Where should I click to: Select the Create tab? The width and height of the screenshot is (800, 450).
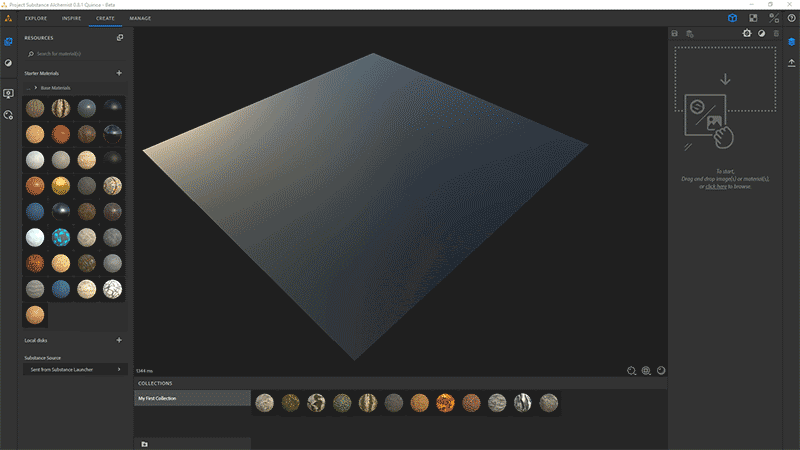(x=105, y=18)
